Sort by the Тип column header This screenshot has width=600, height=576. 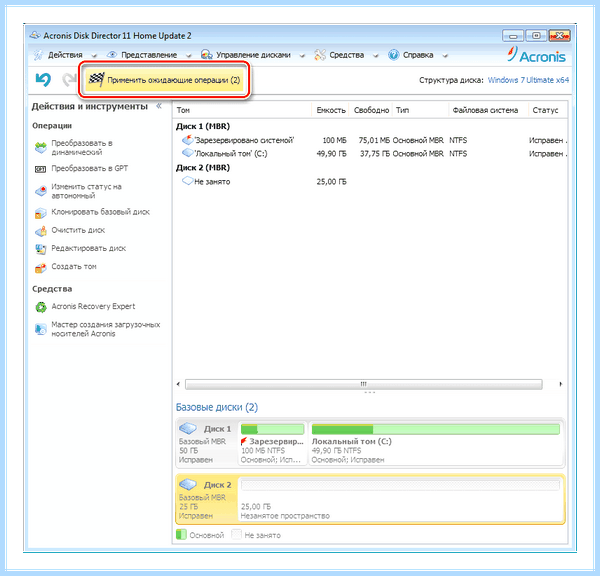click(420, 110)
